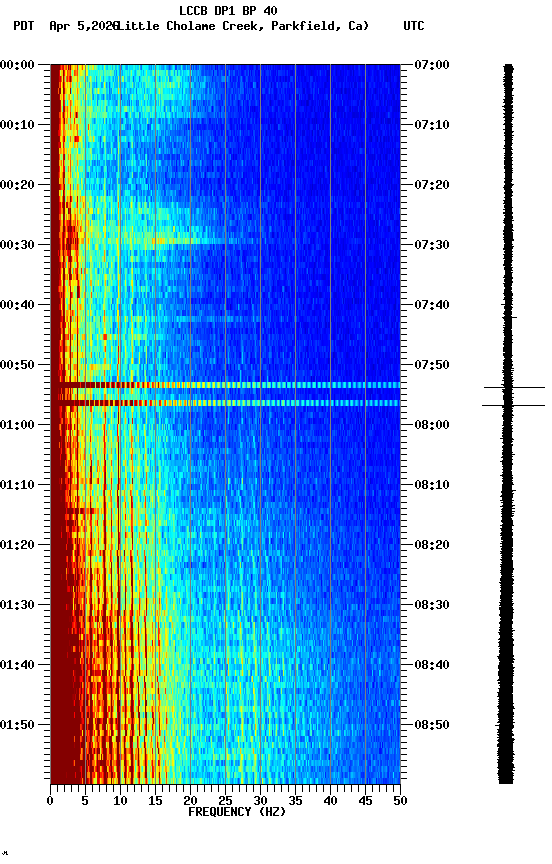552x864 pixels.
Task: Click the lower horizontal broadband spike in spectrogram
Action: [x=225, y=403]
